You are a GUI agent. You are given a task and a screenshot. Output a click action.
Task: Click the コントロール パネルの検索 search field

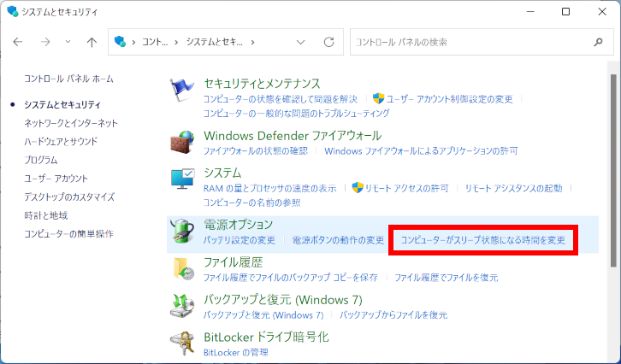[482, 42]
